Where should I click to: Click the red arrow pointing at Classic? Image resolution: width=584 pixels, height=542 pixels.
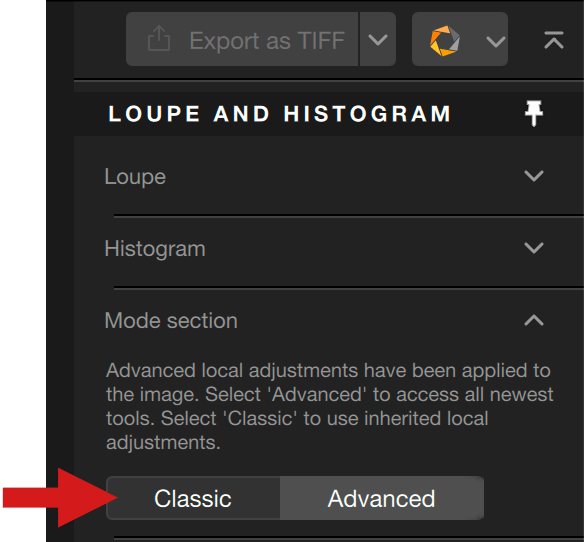point(60,498)
